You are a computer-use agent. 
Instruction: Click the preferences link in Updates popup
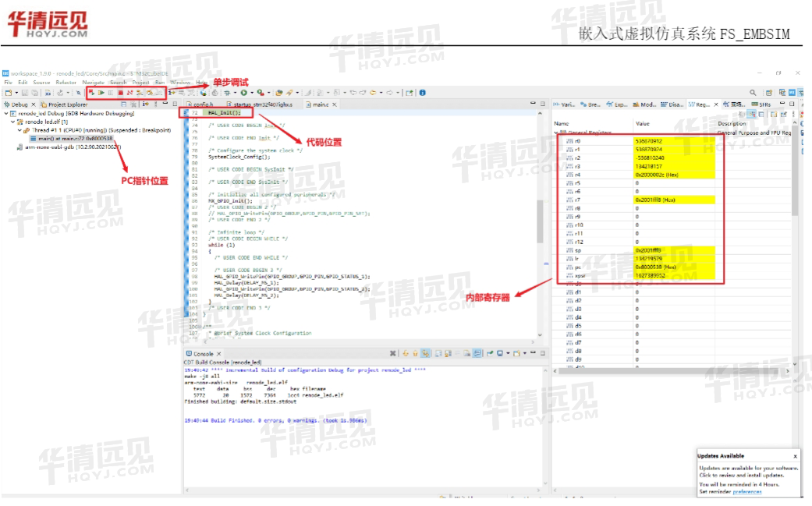tap(747, 492)
